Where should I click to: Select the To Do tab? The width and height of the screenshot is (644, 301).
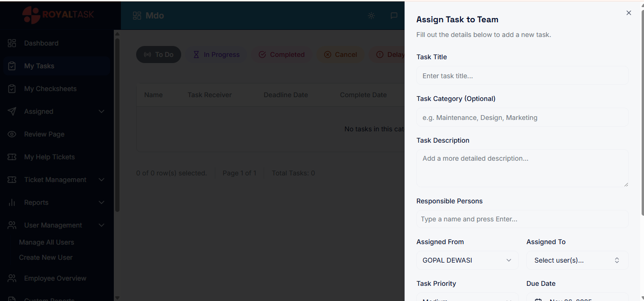(158, 55)
